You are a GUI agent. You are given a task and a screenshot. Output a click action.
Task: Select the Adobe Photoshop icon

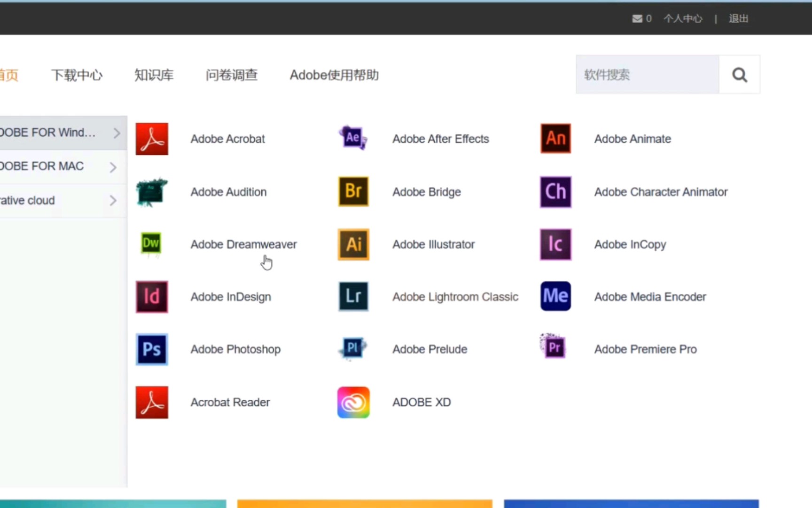click(x=151, y=349)
